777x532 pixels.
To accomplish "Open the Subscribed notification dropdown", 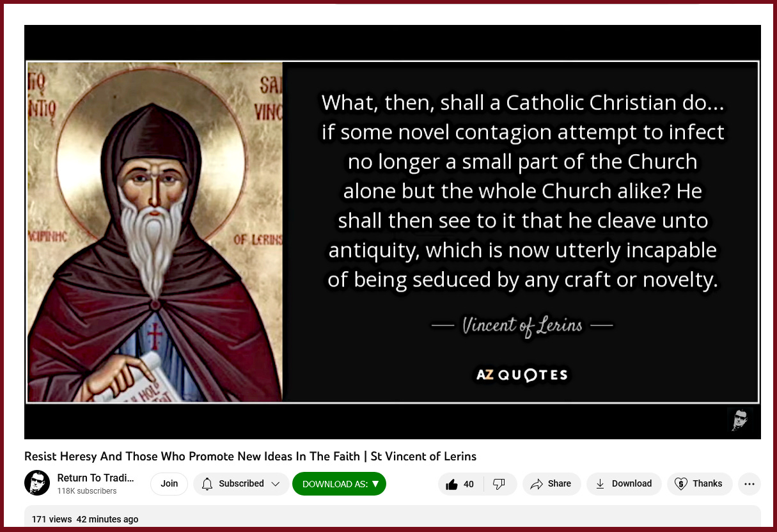I will 240,483.
